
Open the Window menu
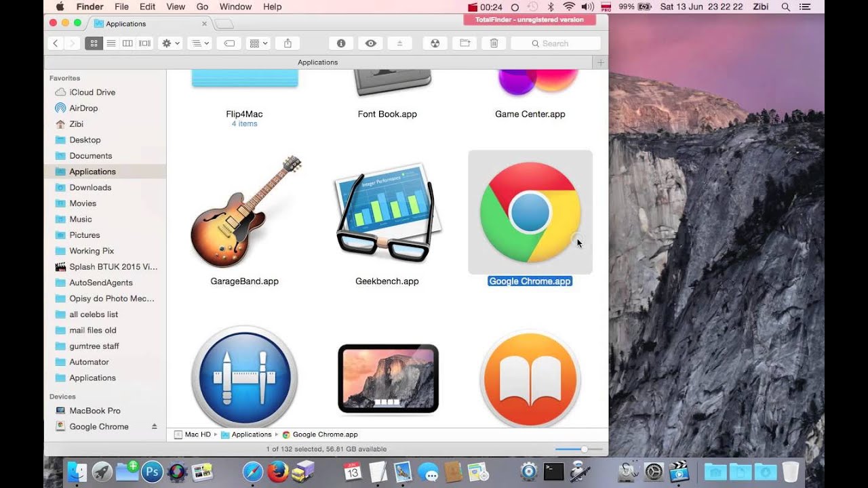click(236, 7)
